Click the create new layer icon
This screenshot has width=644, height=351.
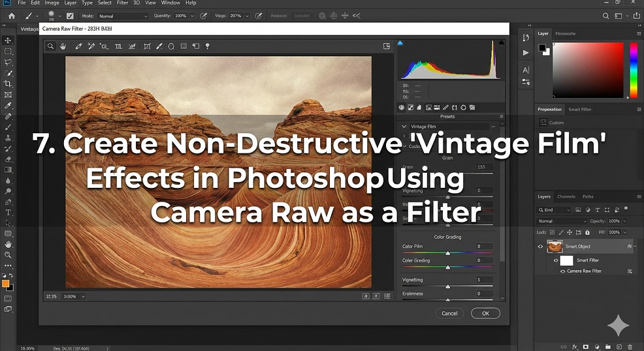coord(619,347)
